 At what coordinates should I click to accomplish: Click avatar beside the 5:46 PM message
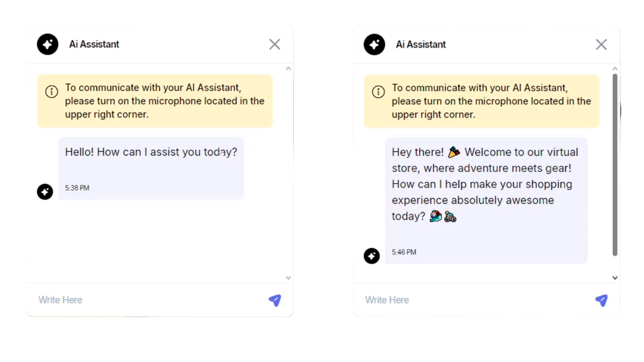point(372,256)
